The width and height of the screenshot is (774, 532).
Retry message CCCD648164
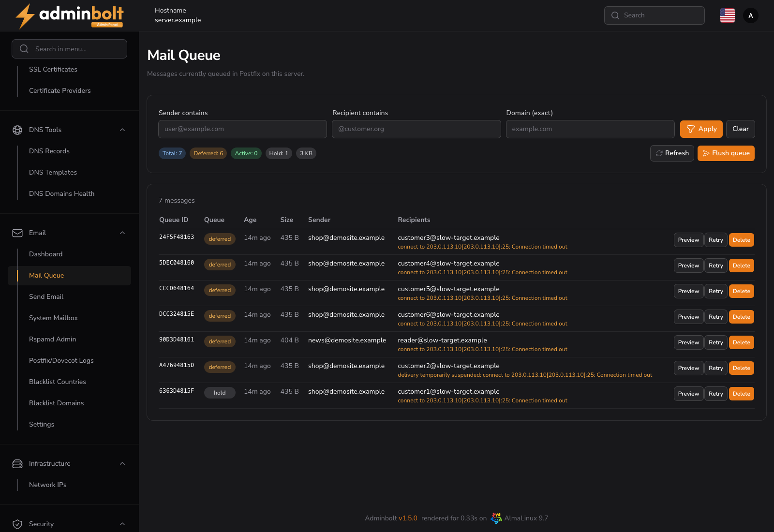coord(716,291)
